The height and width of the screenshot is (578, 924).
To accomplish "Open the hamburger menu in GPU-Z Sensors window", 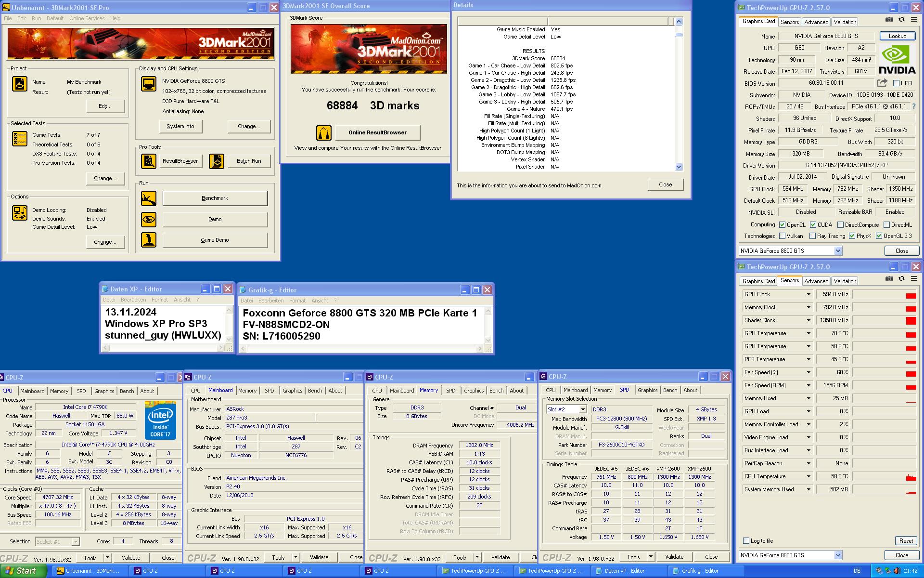I will (x=914, y=278).
